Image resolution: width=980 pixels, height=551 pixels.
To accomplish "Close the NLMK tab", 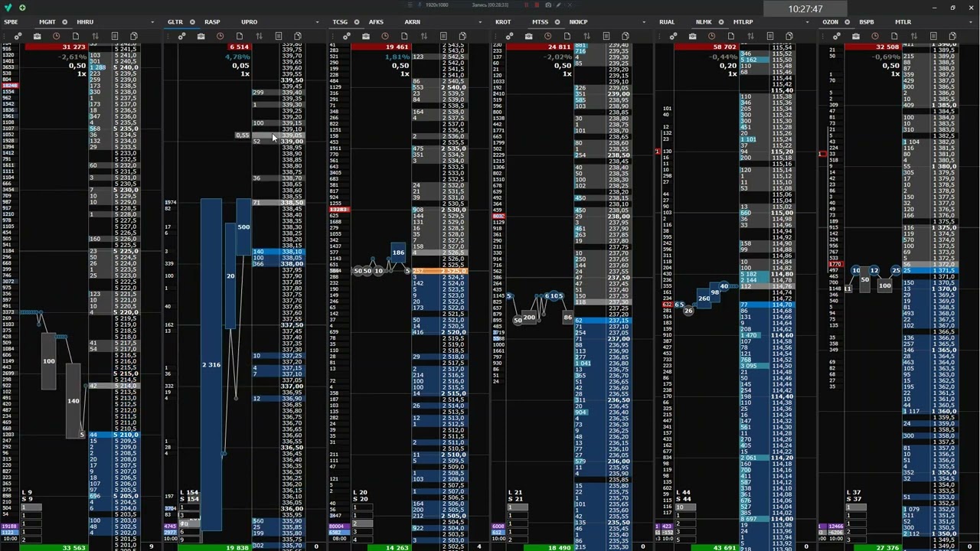I will point(721,22).
